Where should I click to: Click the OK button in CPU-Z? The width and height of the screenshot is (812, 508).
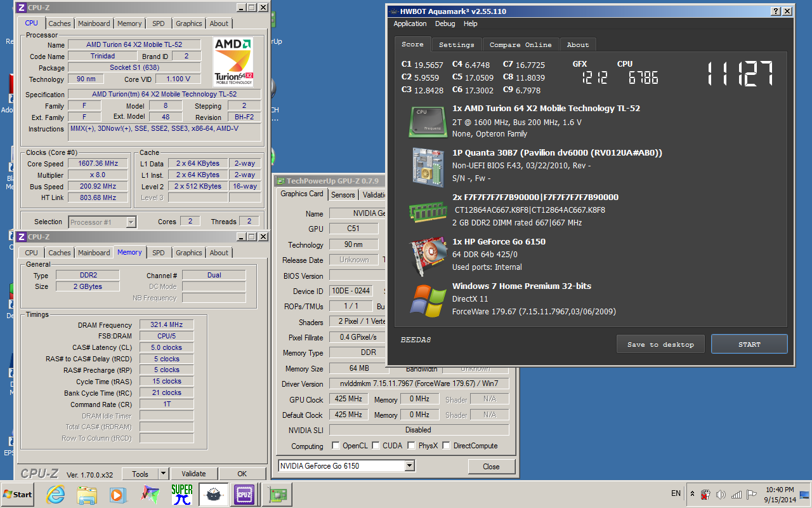[x=242, y=474]
